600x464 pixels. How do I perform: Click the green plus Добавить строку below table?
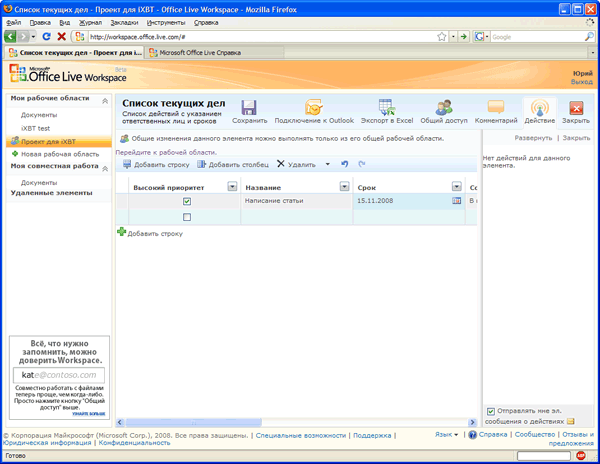(x=121, y=232)
